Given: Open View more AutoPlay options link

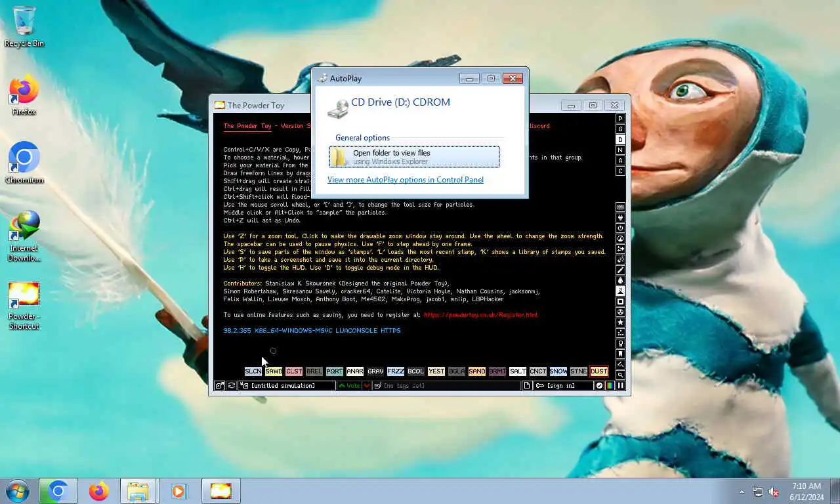Looking at the screenshot, I should [406, 180].
